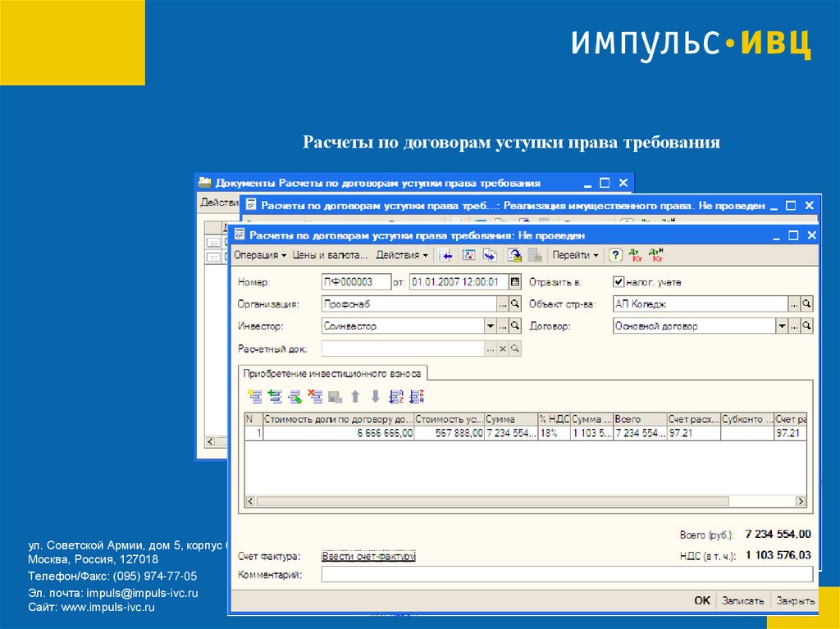840x629 pixels.
Task: Open the calendar picker next to the date
Action: point(515,282)
